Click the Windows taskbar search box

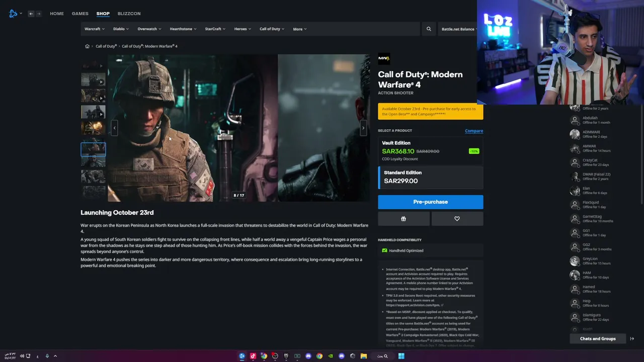383,356
